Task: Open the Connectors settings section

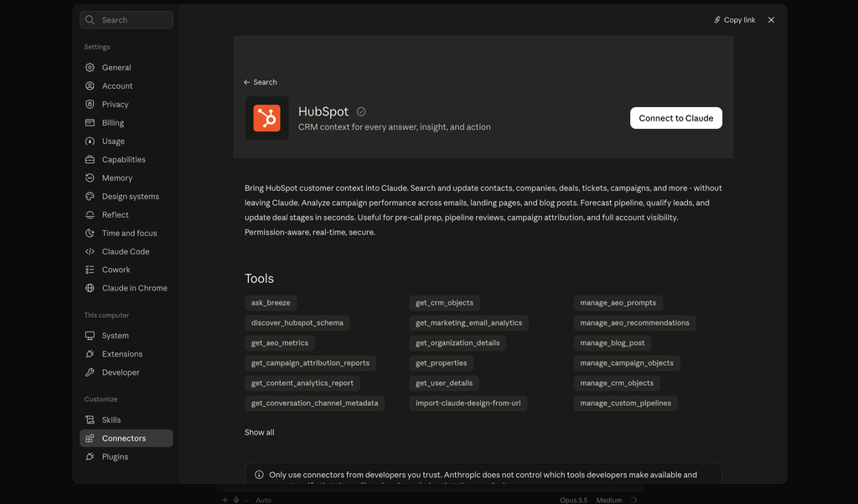Action: coord(127,439)
